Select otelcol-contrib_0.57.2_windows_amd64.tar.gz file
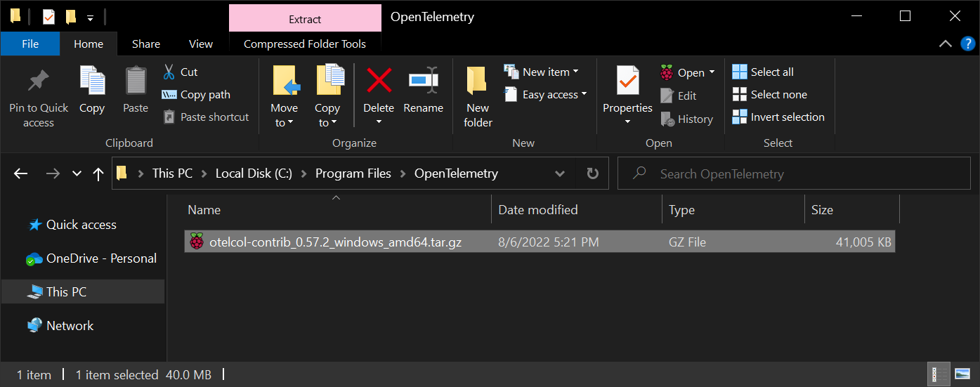The image size is (980, 387). tap(540, 242)
